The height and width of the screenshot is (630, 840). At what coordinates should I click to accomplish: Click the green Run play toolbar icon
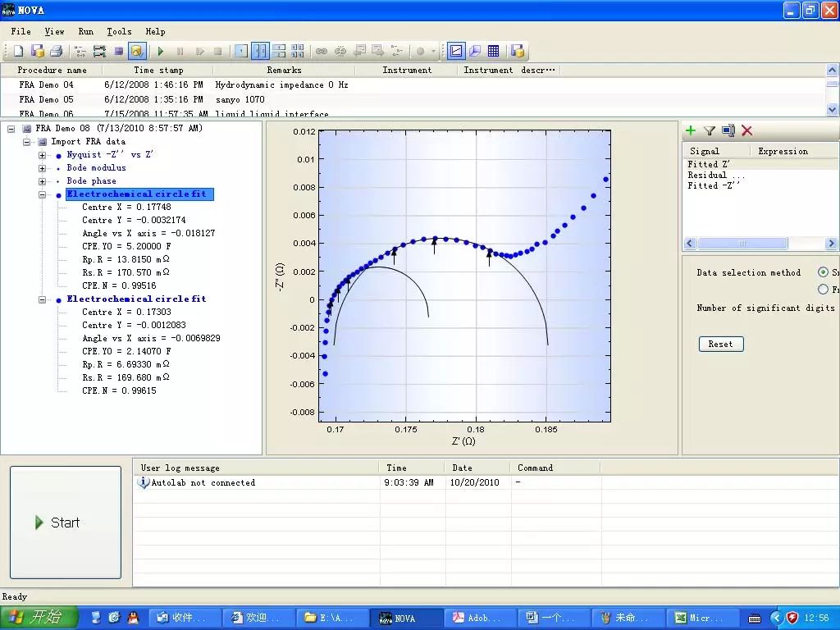click(x=160, y=51)
